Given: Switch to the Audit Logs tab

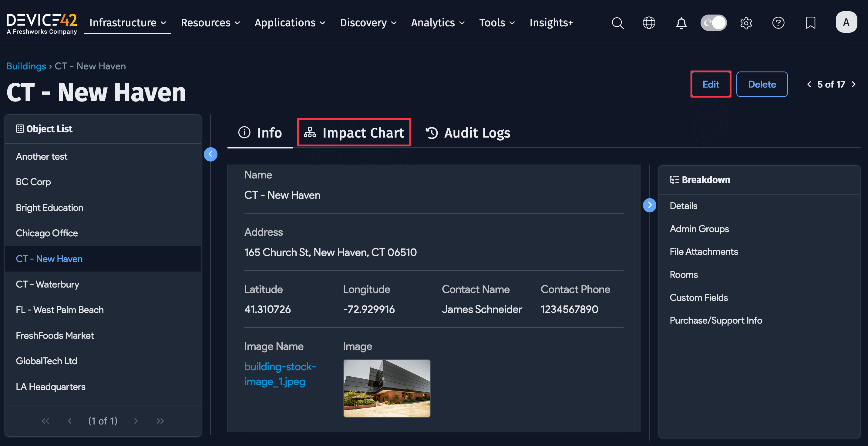Looking at the screenshot, I should coord(468,133).
